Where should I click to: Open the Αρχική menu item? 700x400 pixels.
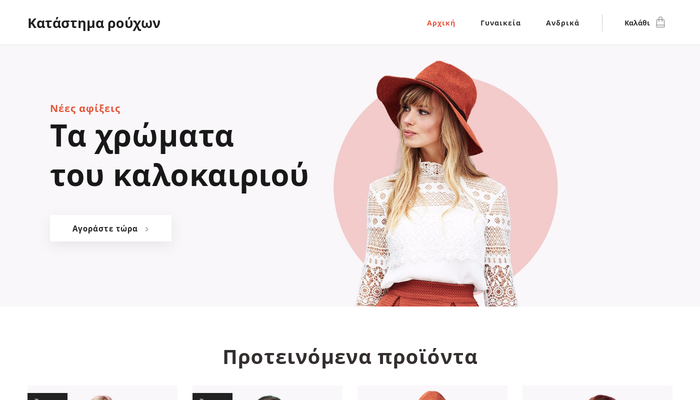(x=441, y=23)
